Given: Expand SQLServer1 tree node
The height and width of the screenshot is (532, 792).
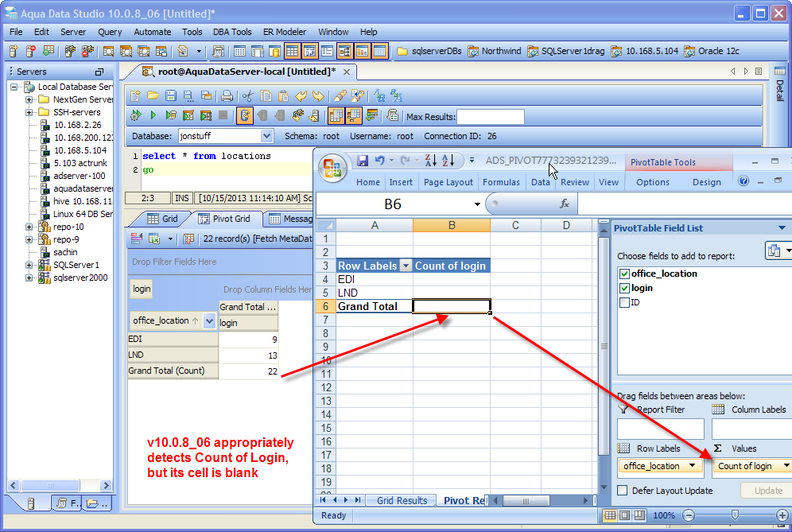Looking at the screenshot, I should [x=29, y=265].
